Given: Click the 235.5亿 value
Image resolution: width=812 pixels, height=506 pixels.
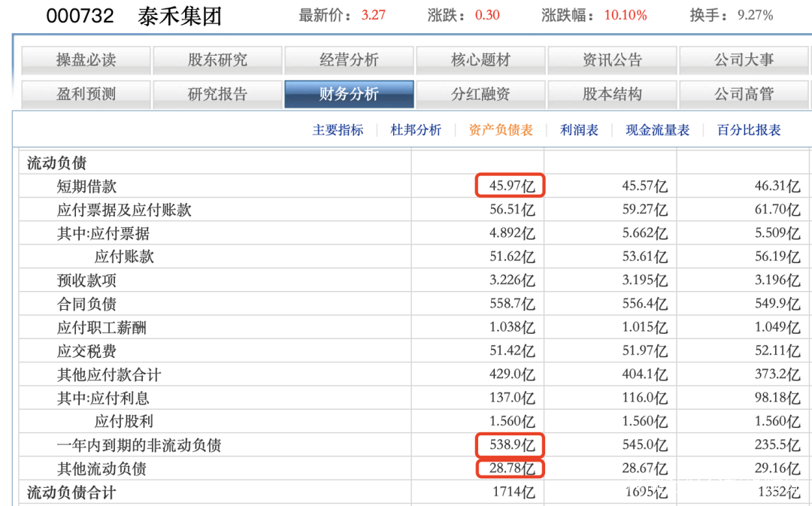Looking at the screenshot, I should tap(778, 445).
